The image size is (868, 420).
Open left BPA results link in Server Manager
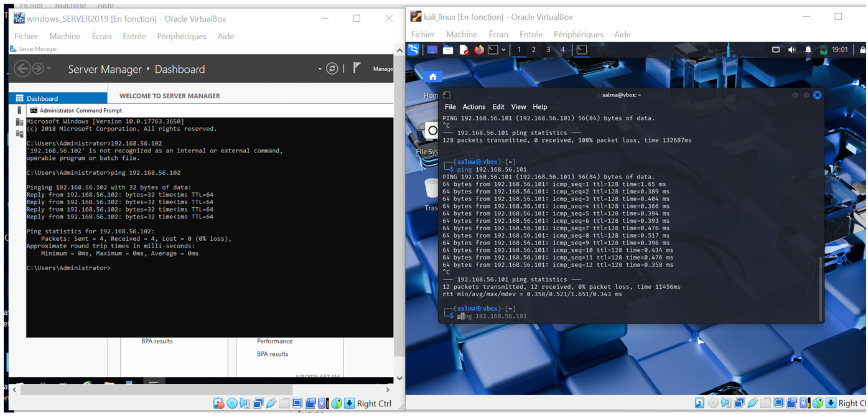coord(157,341)
